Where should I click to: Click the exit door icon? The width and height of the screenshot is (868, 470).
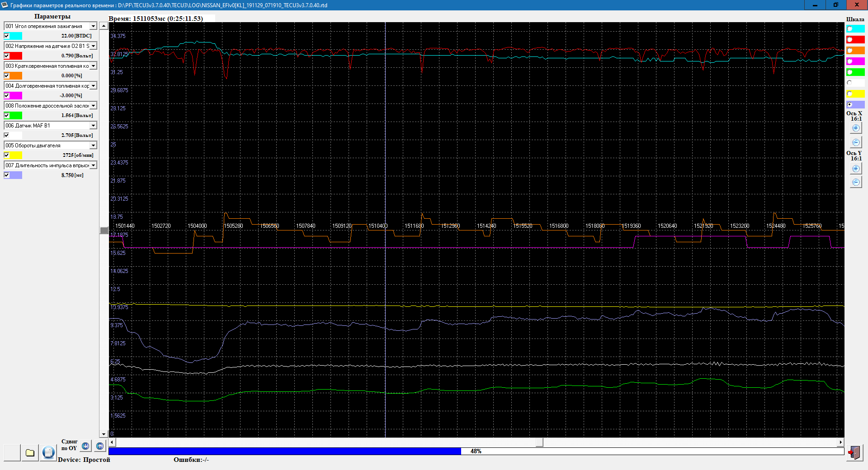[854, 452]
